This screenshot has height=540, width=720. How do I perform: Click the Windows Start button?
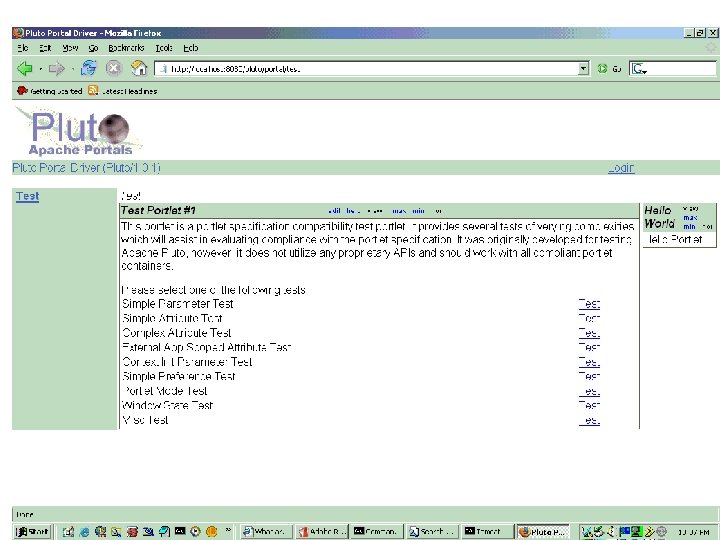click(32, 531)
